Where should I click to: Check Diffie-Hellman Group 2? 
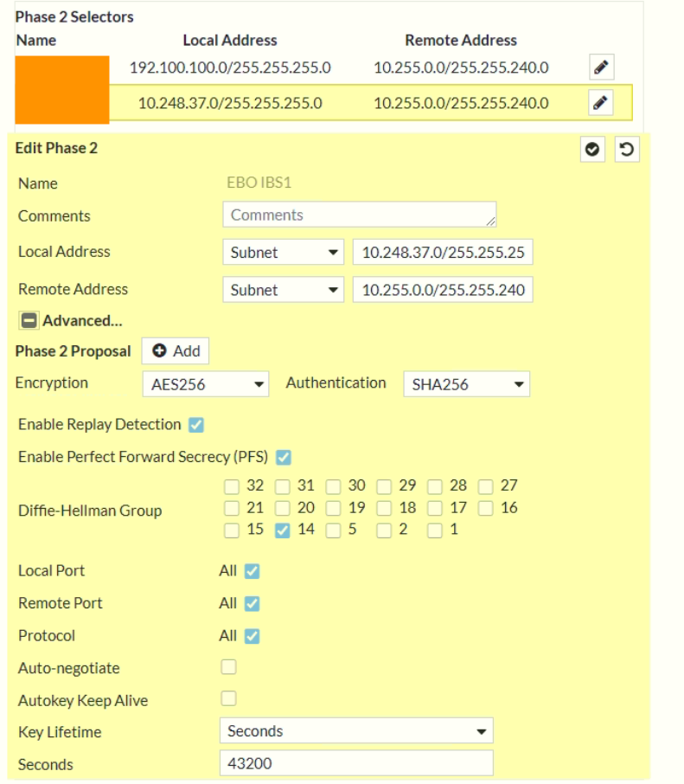pos(384,530)
